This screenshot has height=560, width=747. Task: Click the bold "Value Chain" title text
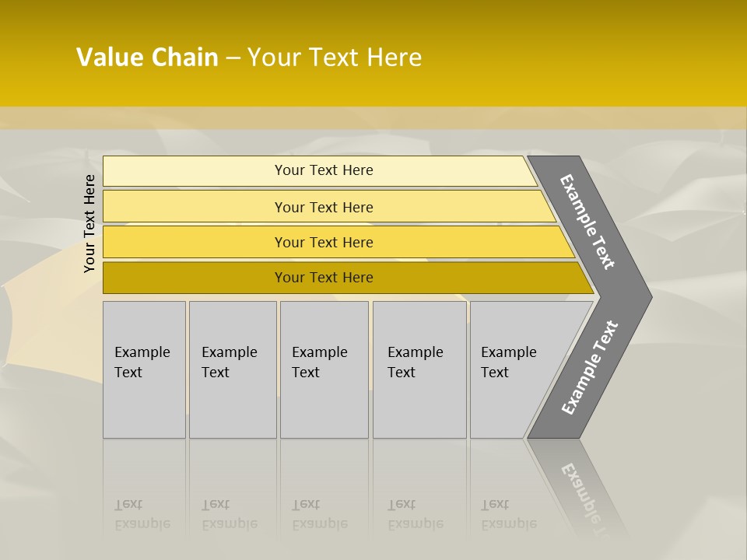point(147,58)
